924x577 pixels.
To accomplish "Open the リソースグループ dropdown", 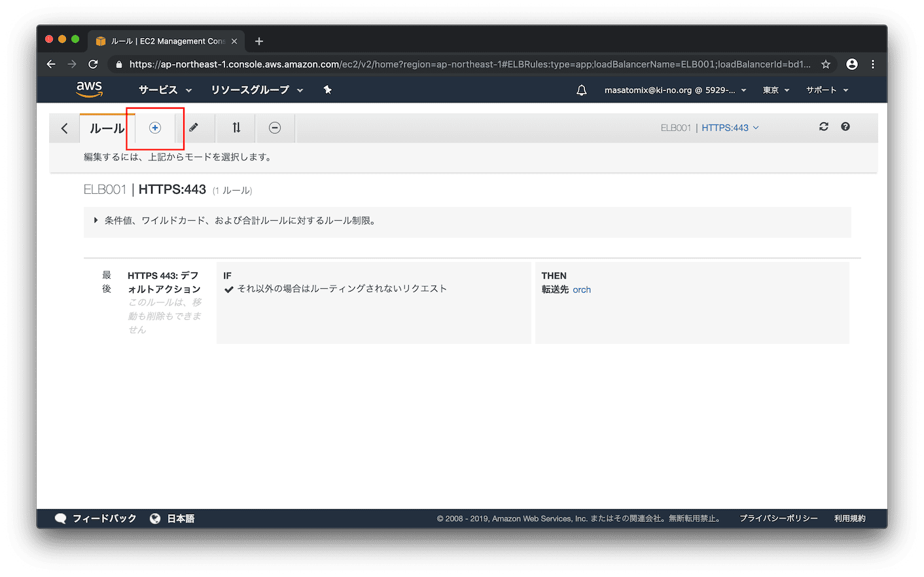I will click(x=257, y=90).
